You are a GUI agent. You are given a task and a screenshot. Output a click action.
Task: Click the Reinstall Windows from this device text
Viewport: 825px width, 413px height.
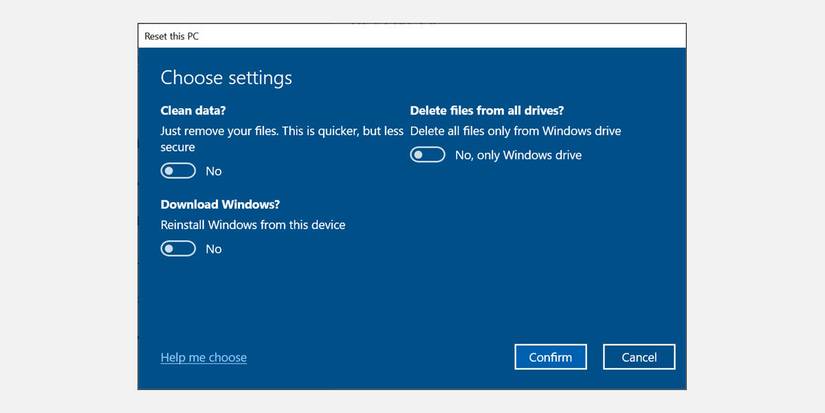tap(252, 225)
